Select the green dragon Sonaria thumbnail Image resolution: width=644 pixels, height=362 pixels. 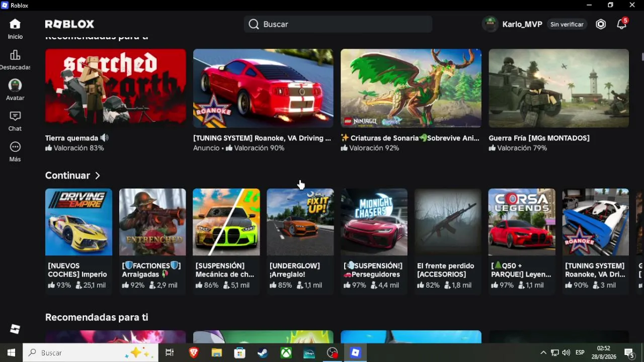(411, 88)
